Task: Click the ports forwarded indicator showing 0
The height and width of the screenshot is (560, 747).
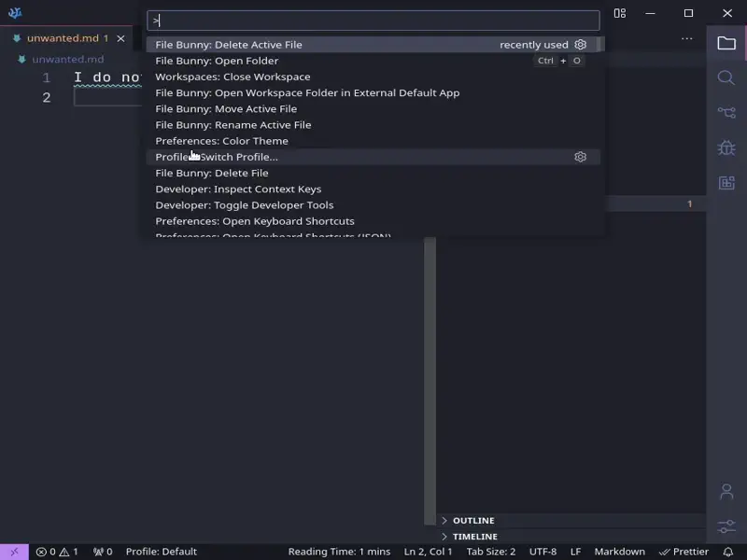Action: point(103,552)
